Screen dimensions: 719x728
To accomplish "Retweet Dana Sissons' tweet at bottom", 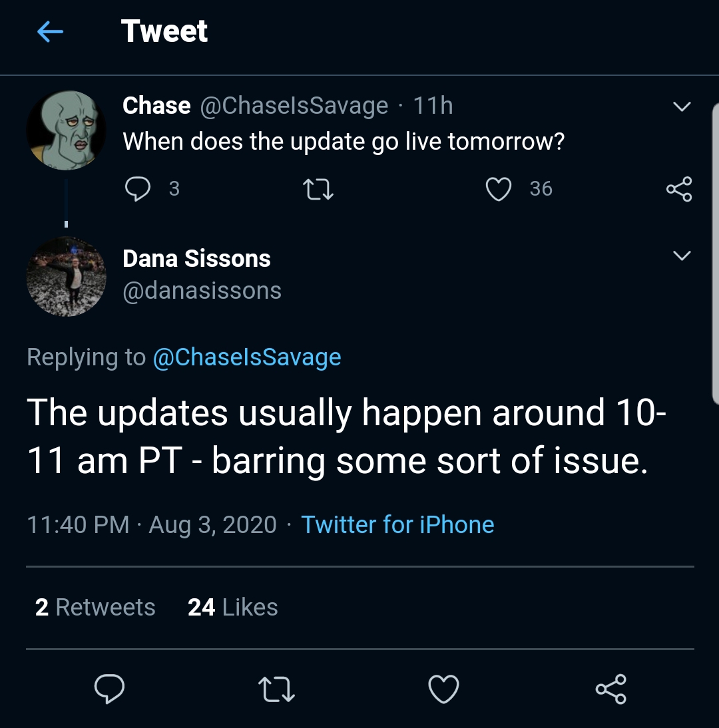I will pos(276,689).
